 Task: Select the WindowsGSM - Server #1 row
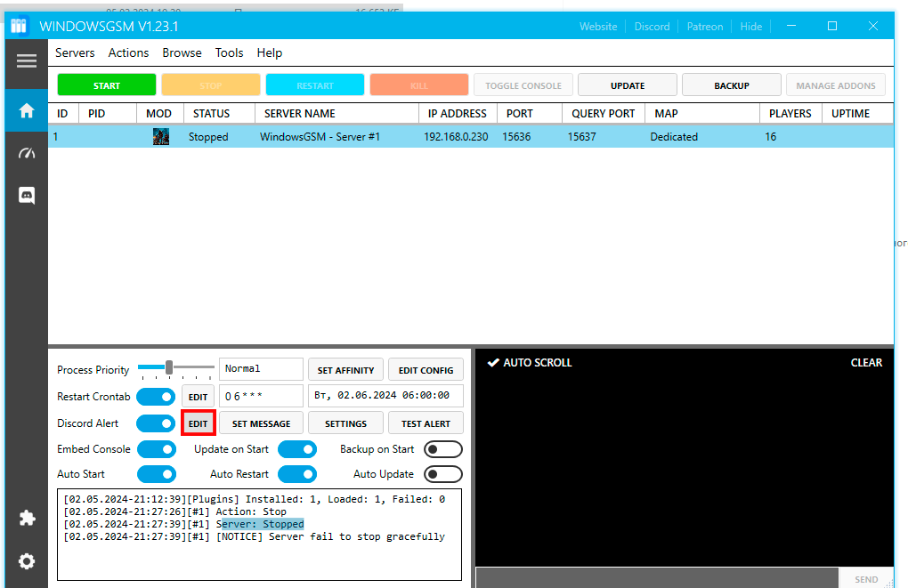[470, 137]
